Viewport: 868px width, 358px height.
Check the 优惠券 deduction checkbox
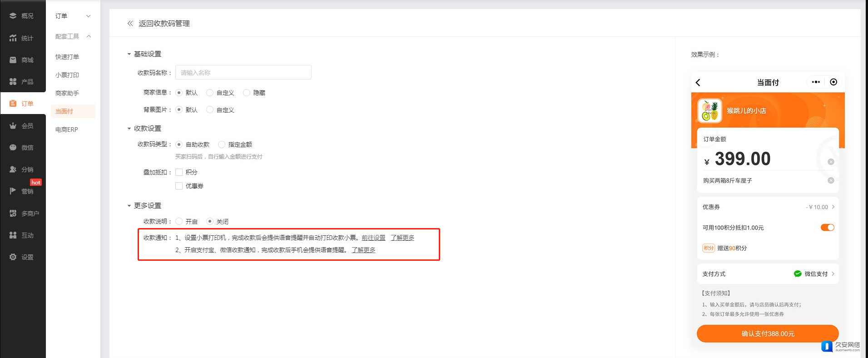179,186
